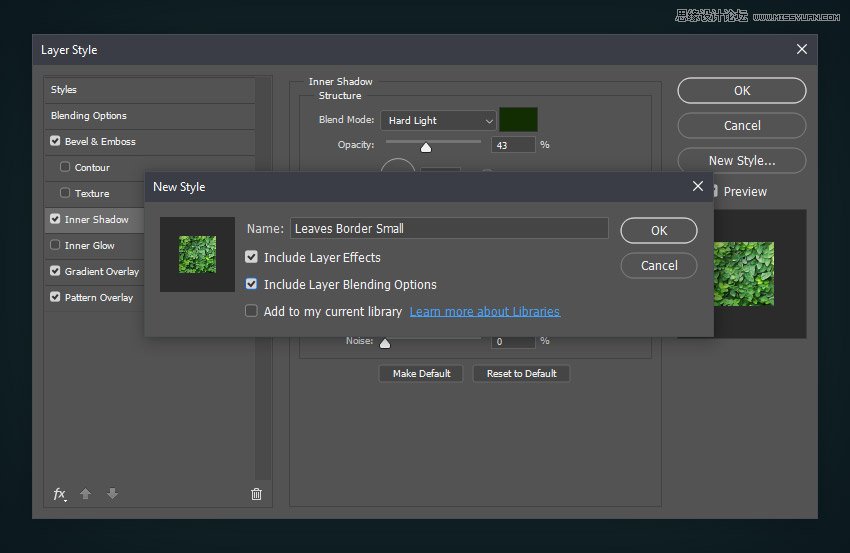Click the move effect up arrow
The height and width of the screenshot is (553, 850).
pyautogui.click(x=86, y=494)
